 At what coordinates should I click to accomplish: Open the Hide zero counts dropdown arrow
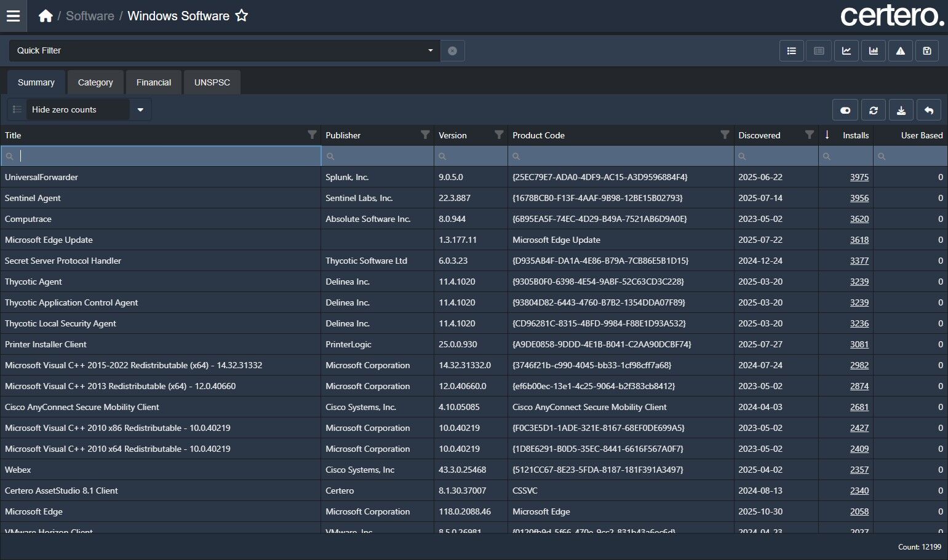[140, 110]
